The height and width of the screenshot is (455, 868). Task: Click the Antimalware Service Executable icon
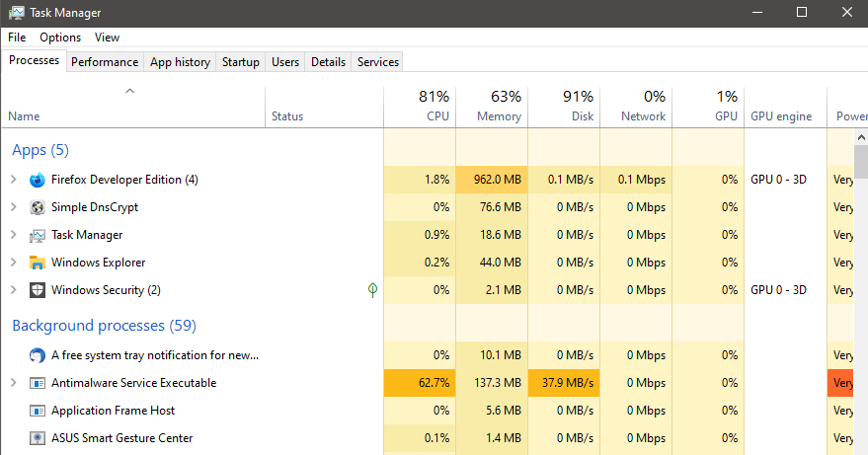pyautogui.click(x=38, y=383)
